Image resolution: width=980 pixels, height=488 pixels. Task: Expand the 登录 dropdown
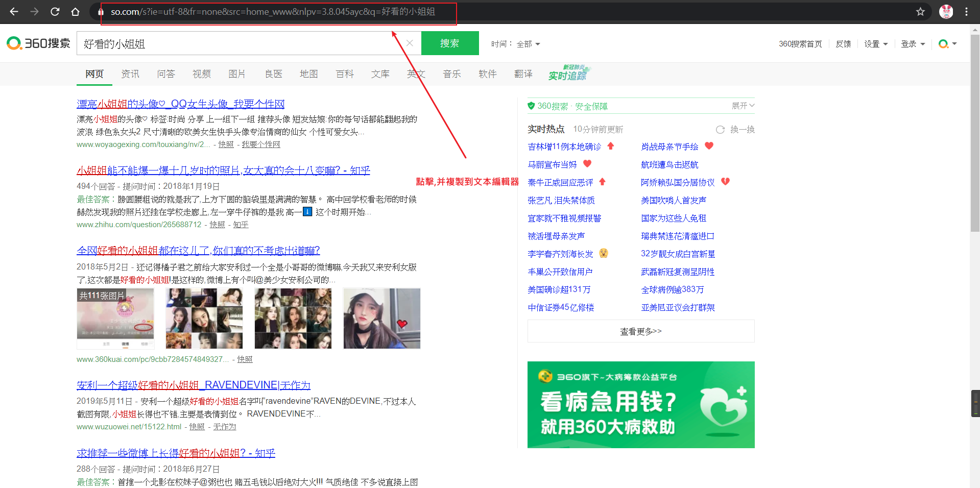[913, 44]
